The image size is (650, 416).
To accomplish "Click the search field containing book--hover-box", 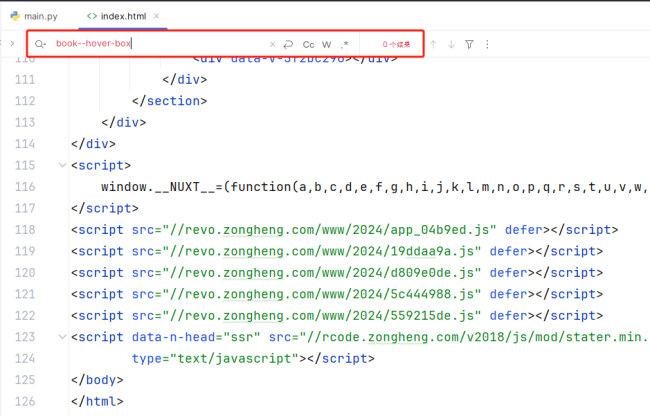I will 160,44.
